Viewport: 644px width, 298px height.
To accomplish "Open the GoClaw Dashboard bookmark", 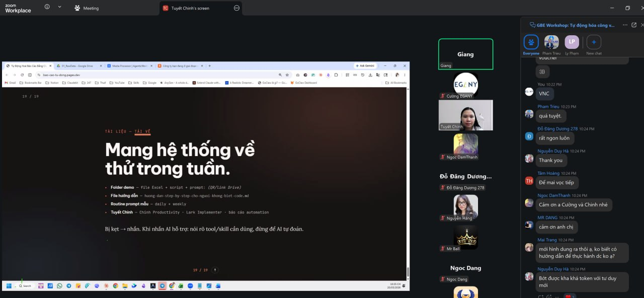I will point(303,83).
